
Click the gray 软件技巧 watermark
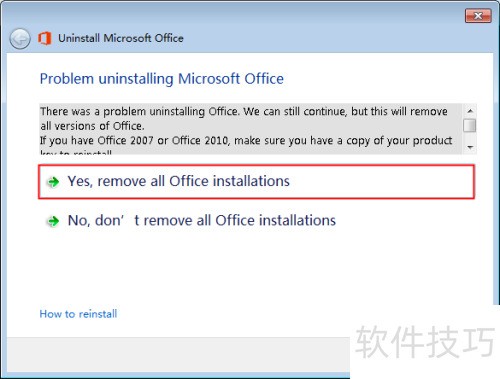(x=425, y=342)
